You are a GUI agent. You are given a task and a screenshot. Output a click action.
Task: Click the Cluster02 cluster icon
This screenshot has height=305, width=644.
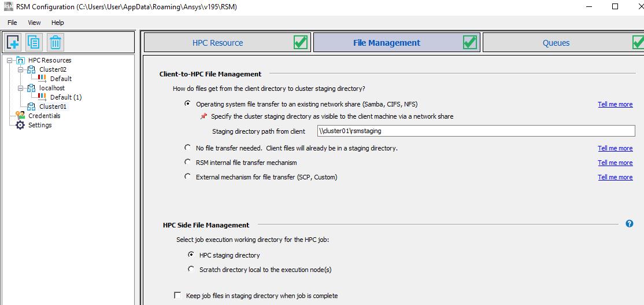point(31,69)
